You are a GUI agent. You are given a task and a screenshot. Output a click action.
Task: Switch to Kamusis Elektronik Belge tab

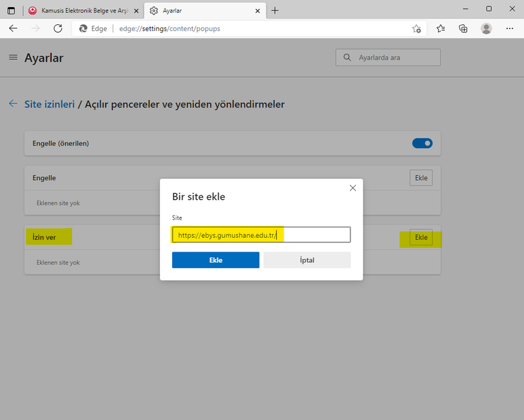(x=79, y=10)
